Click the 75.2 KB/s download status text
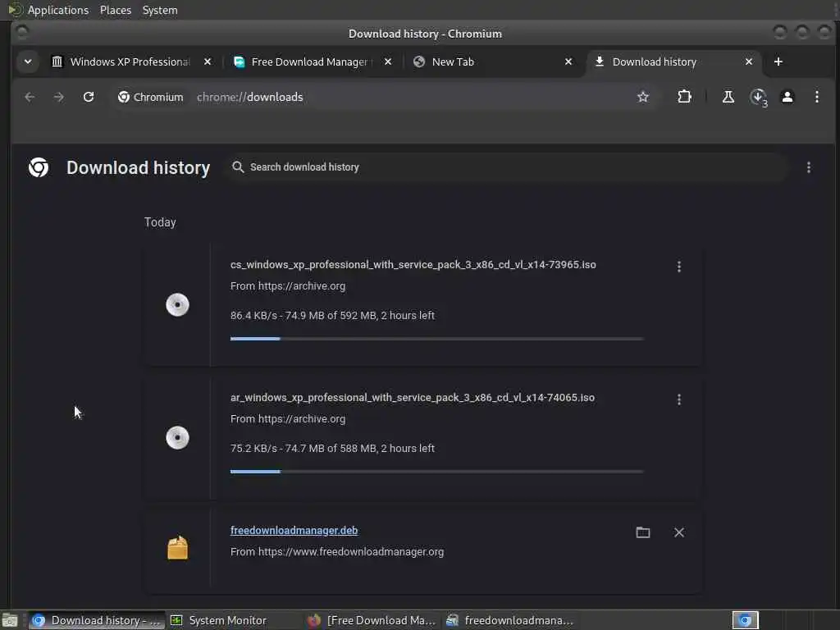Screen dimensions: 840x630 pyautogui.click(x=332, y=449)
